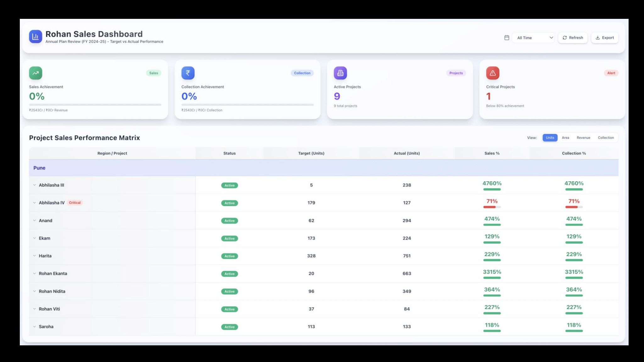Click the Sales % column header
The width and height of the screenshot is (644, 362).
(492, 153)
